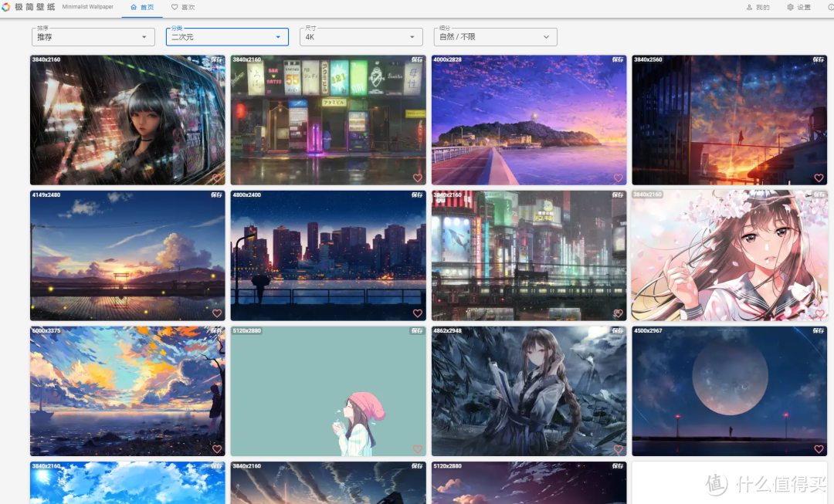834x504 pixels.
Task: Click 保存 on the 4500x2967 moon wallpaper
Action: (818, 330)
